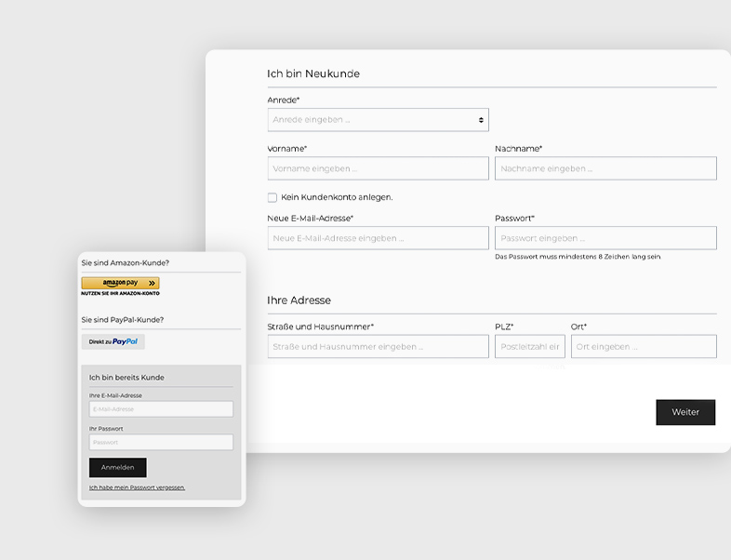The height and width of the screenshot is (560, 731).
Task: Click the Nachname input field
Action: 605,168
